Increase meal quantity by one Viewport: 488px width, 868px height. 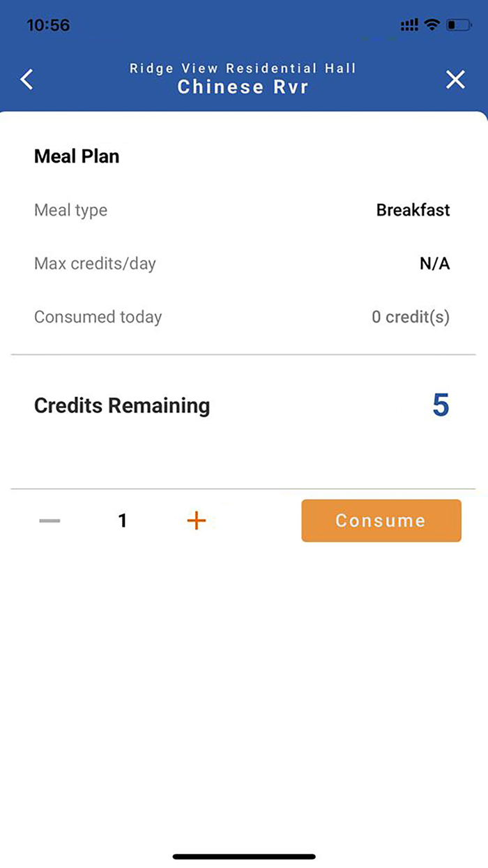coord(196,521)
